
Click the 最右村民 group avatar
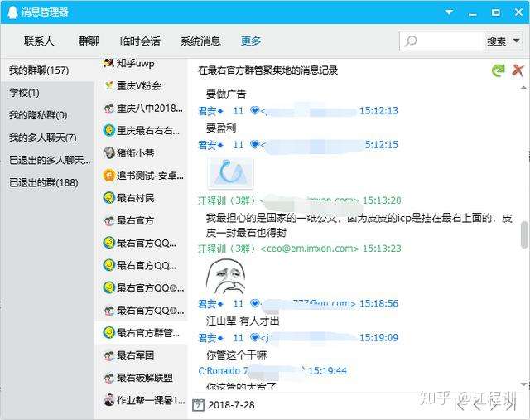coord(108,198)
